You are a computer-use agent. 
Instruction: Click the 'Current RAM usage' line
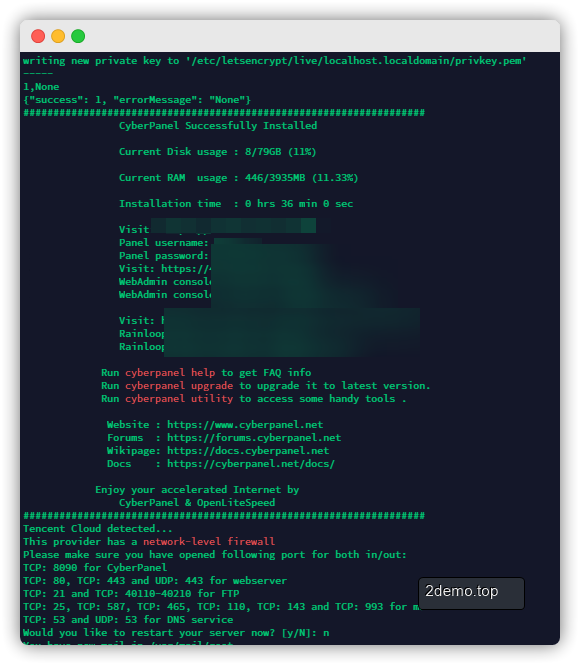coord(238,178)
